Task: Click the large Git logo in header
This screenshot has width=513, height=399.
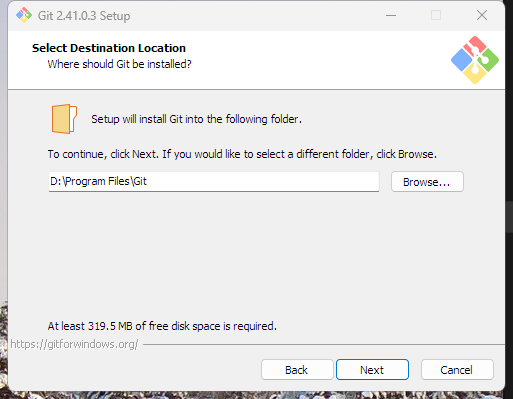Action: coord(475,60)
